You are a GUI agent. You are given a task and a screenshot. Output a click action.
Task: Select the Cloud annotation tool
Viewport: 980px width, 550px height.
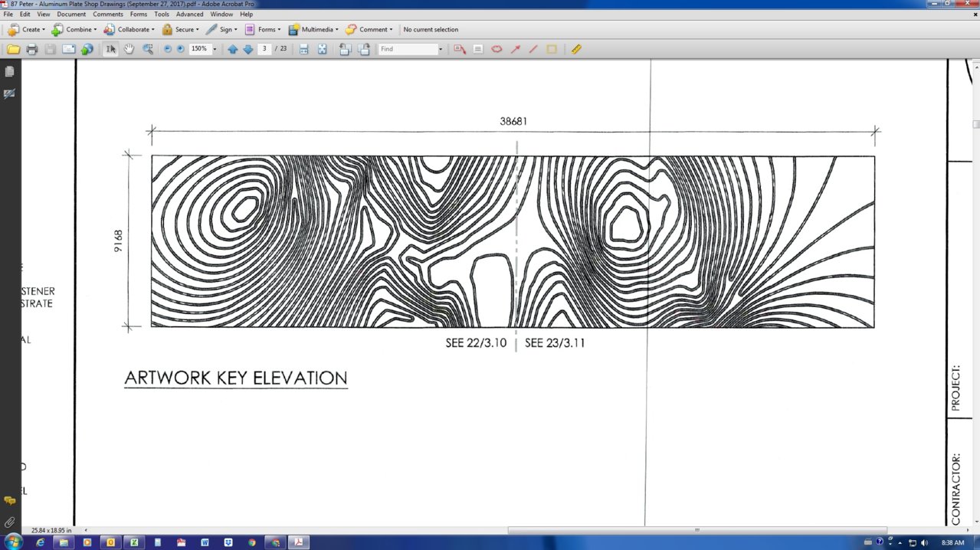click(x=497, y=49)
